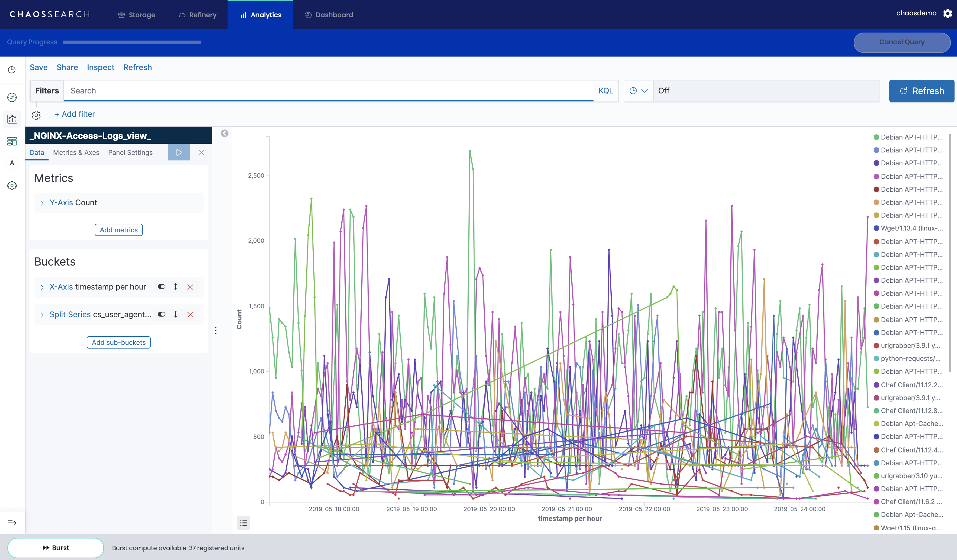Expand the Split Series cs_user_agent bucket

tap(42, 315)
